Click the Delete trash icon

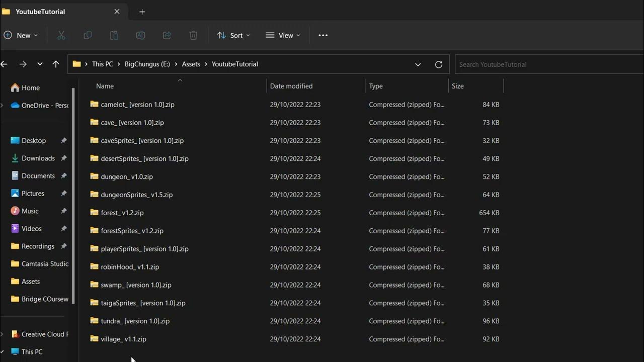(x=193, y=35)
